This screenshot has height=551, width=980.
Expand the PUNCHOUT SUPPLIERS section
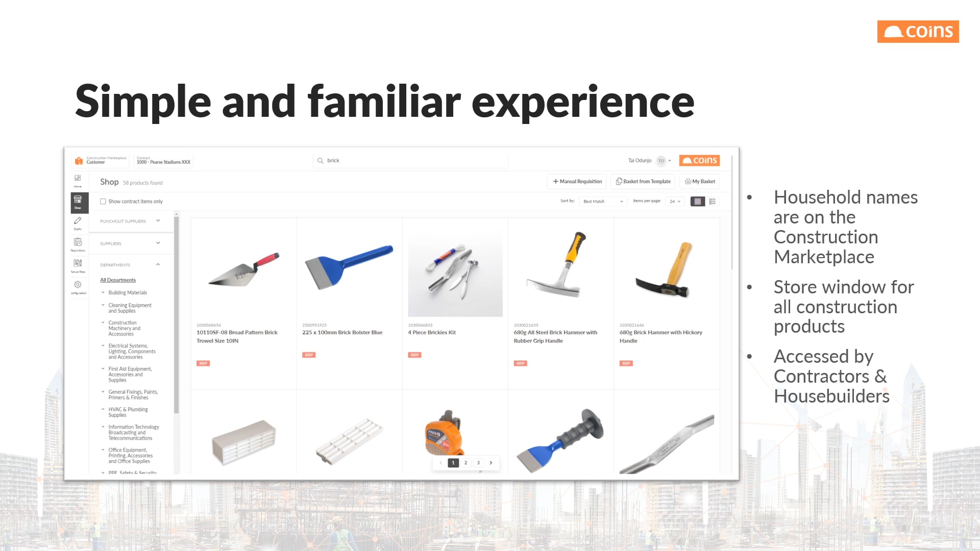(158, 221)
